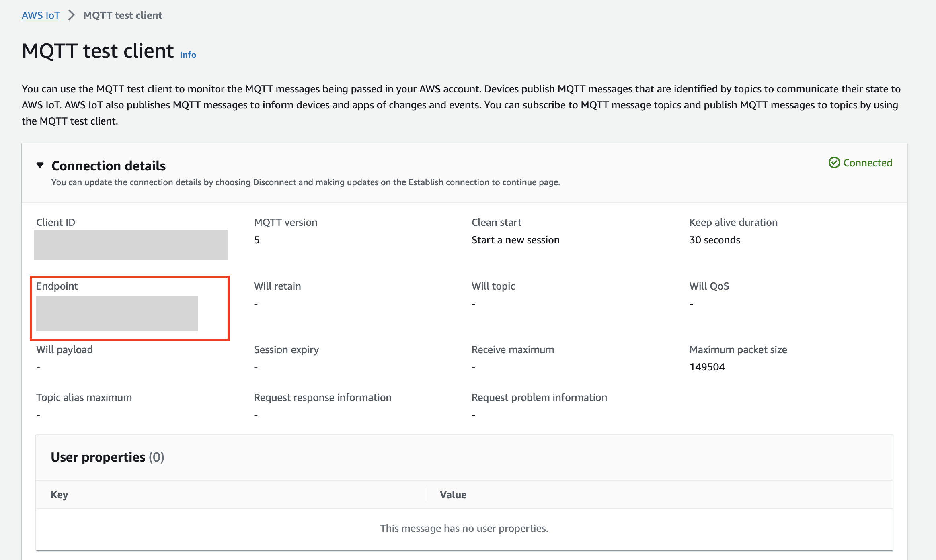The width and height of the screenshot is (936, 560).
Task: Click the Client ID label
Action: (x=55, y=222)
